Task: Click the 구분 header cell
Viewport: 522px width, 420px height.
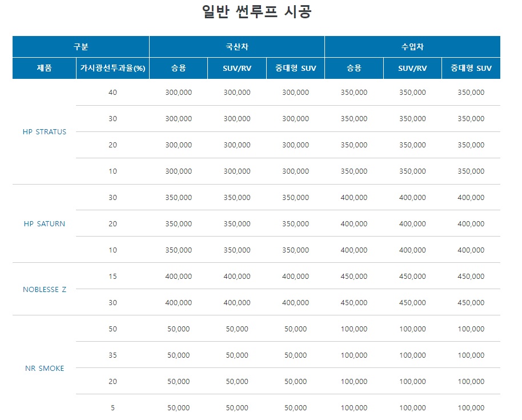Action: pos(81,47)
